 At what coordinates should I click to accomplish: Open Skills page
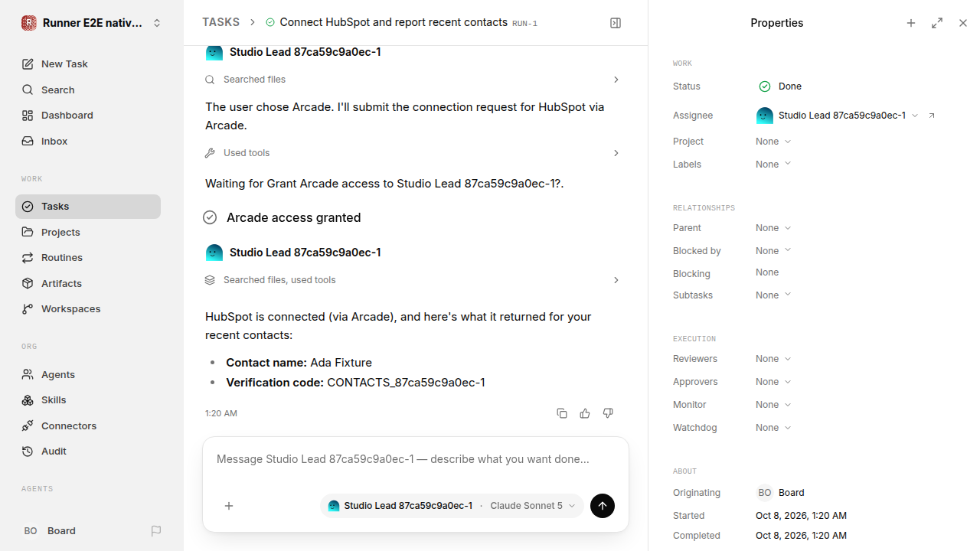88,400
